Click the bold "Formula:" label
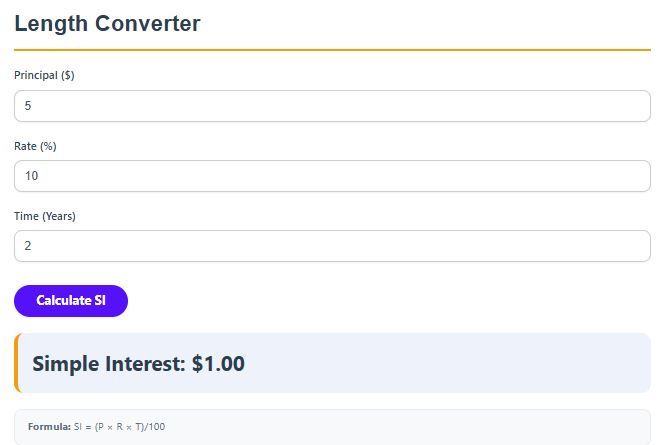This screenshot has height=445, width=667. tap(49, 427)
